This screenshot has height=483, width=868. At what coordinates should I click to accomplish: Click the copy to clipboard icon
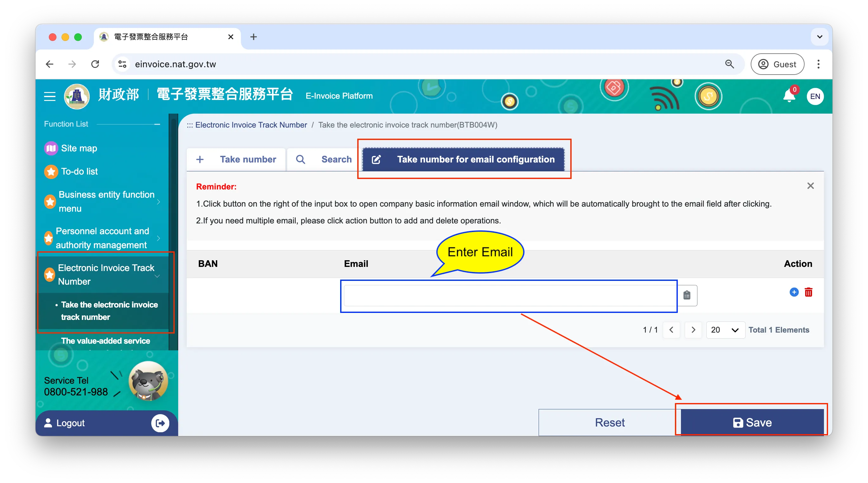coord(687,294)
